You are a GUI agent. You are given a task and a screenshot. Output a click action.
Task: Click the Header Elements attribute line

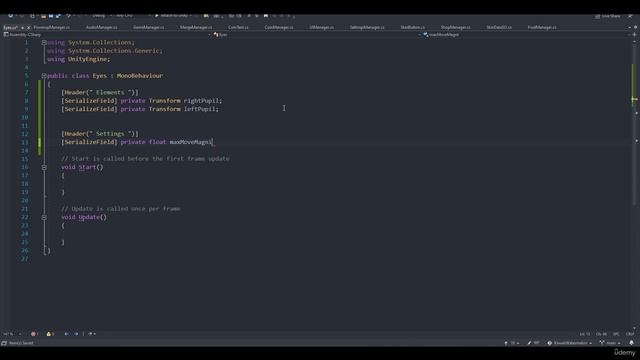click(x=100, y=93)
